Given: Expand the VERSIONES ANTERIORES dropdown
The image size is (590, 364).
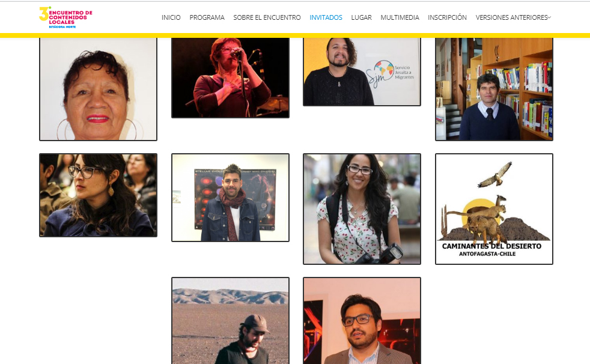Looking at the screenshot, I should [x=513, y=17].
